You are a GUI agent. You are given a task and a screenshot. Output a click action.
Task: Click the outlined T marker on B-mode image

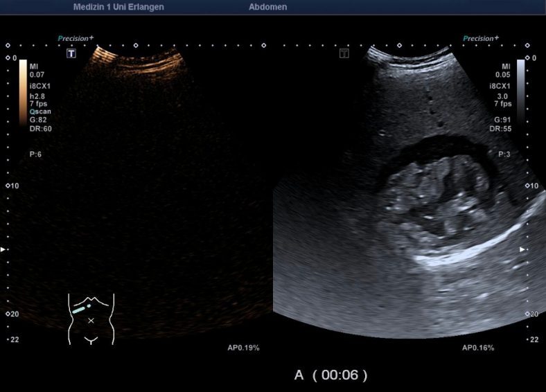pyautogui.click(x=344, y=53)
